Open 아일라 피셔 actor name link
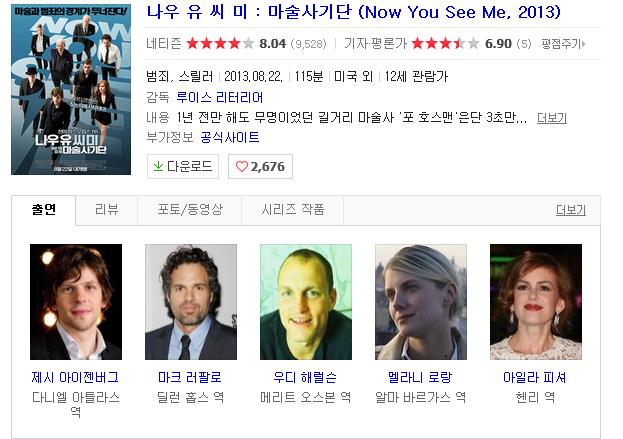Viewport: 623px width, 439px height. click(x=535, y=377)
